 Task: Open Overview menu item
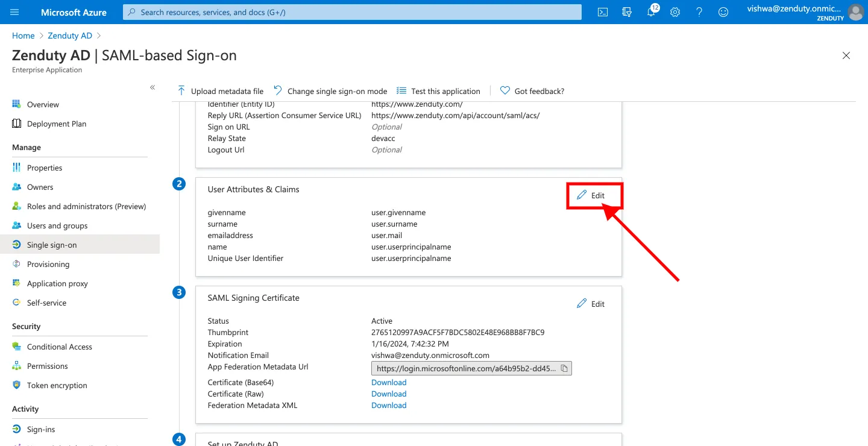pyautogui.click(x=43, y=104)
